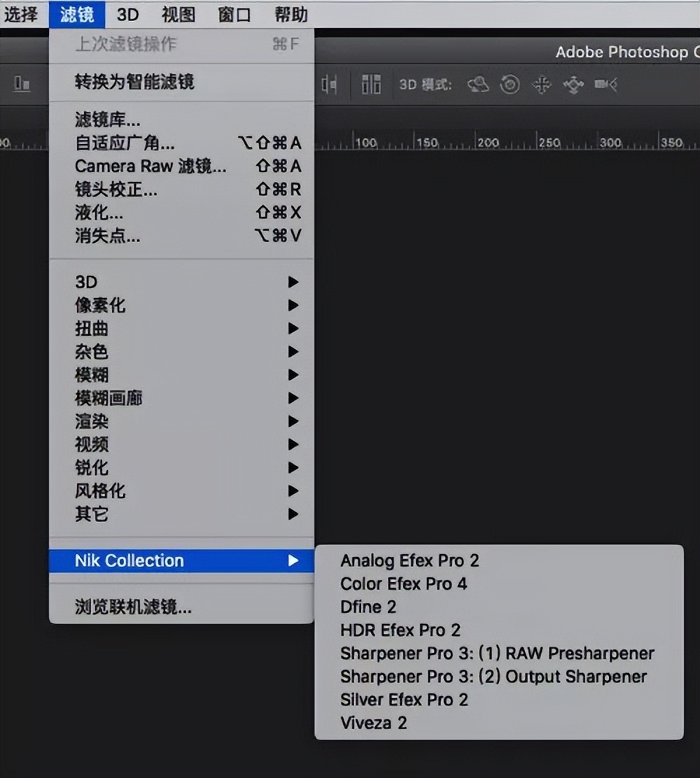Launch Silver Efex Pro 2 filter
Viewport: 700px width, 778px height.
tap(404, 700)
